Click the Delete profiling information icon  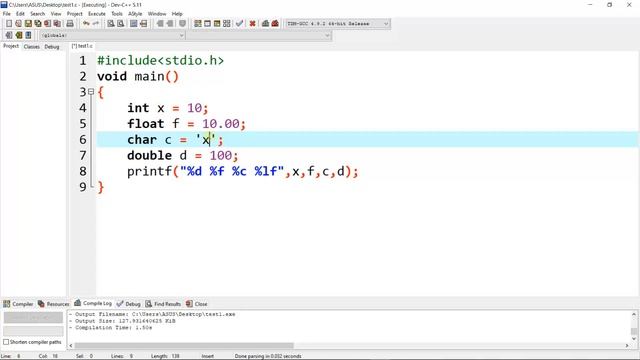click(x=275, y=24)
